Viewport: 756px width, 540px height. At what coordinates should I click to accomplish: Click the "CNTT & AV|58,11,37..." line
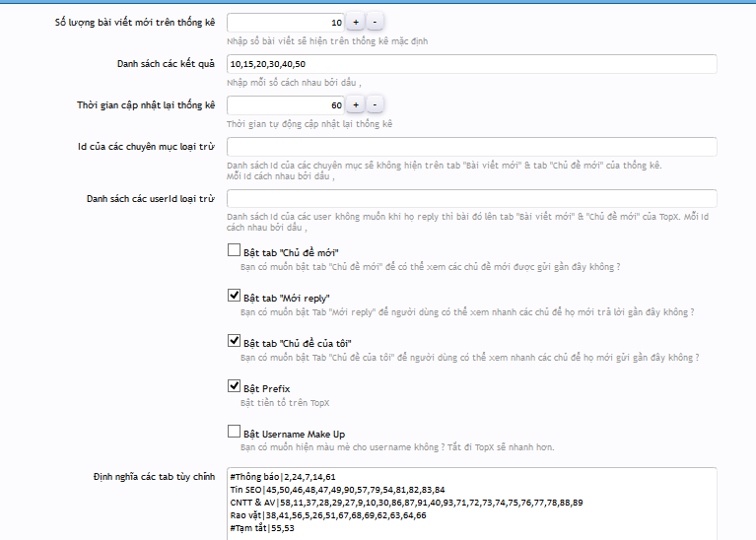pos(406,503)
